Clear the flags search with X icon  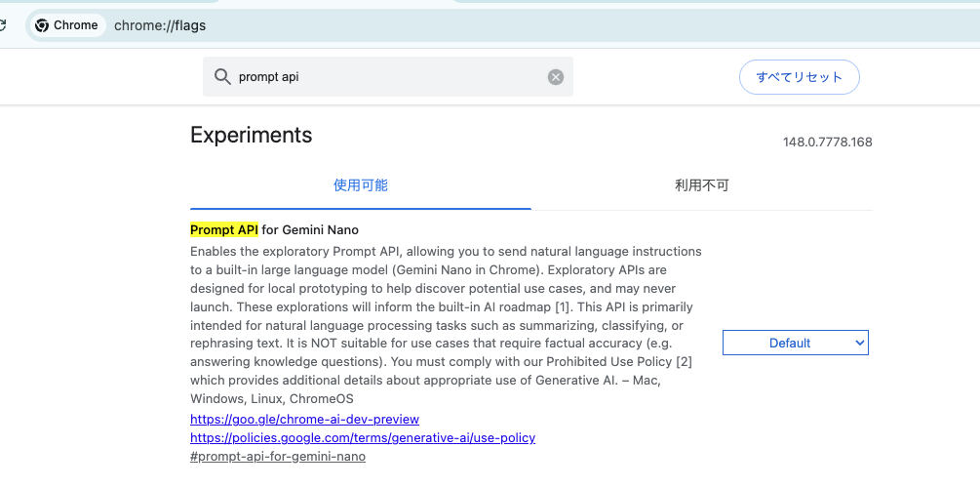click(556, 77)
